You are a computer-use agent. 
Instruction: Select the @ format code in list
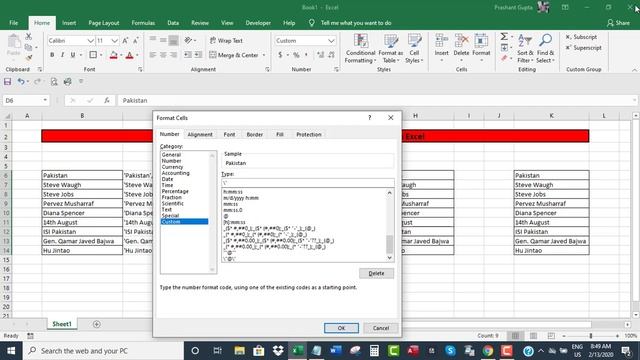[226, 216]
